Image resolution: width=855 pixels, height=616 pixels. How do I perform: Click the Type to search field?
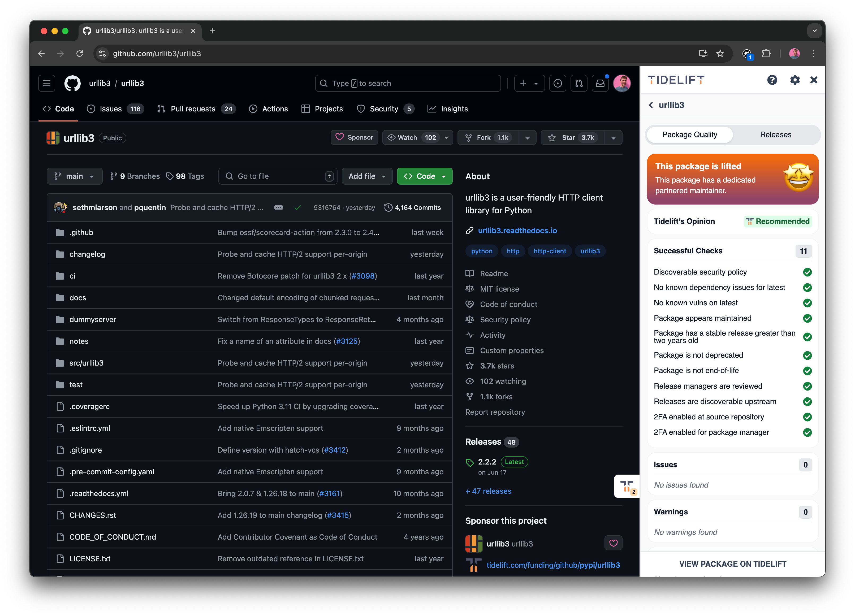[408, 83]
